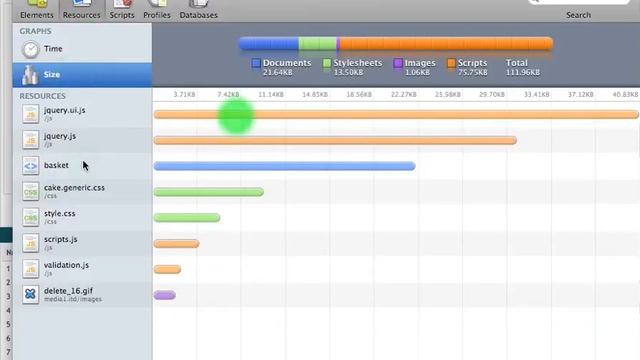
Task: Click the blue documents summary segment
Action: (269, 44)
